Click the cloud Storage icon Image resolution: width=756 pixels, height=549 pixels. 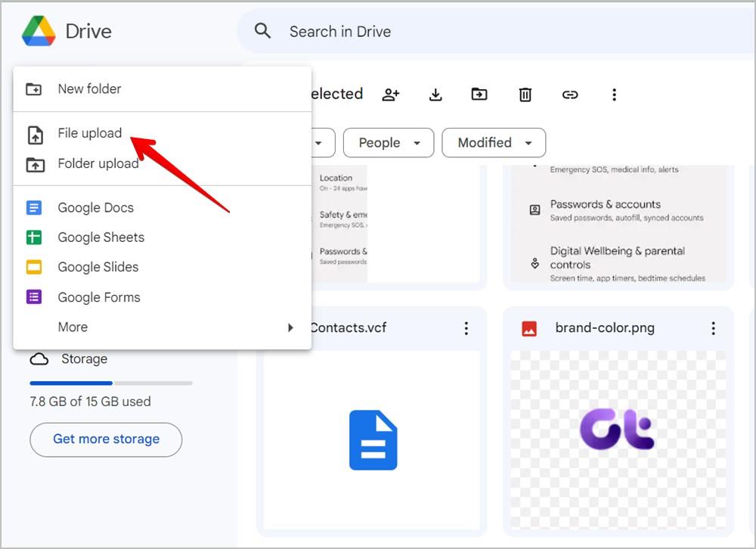(39, 359)
